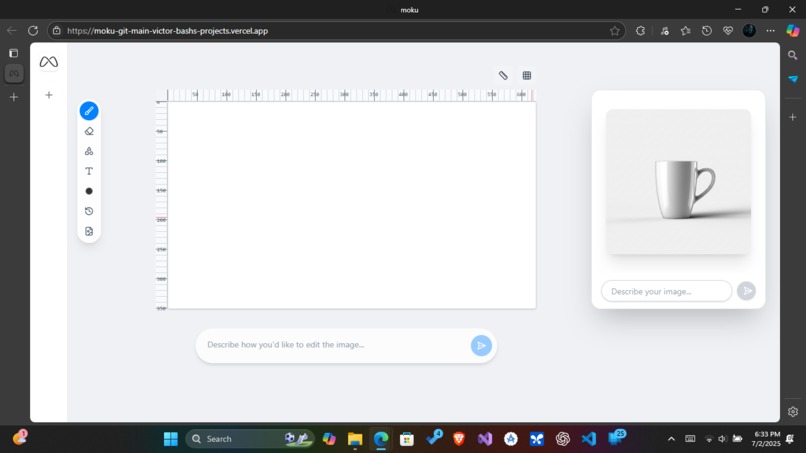Viewport: 806px width, 453px height.
Task: Open the clock showing 6:33 PM
Action: point(766,439)
